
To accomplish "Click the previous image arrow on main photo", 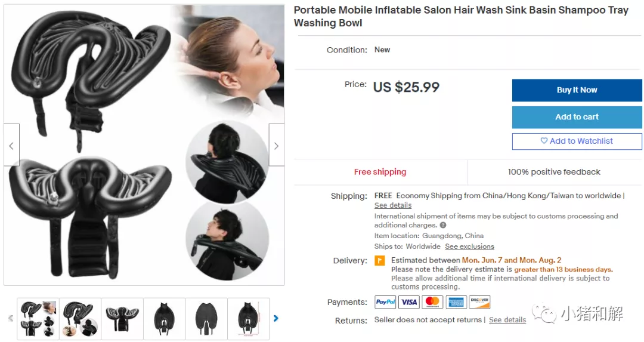I will (x=11, y=146).
